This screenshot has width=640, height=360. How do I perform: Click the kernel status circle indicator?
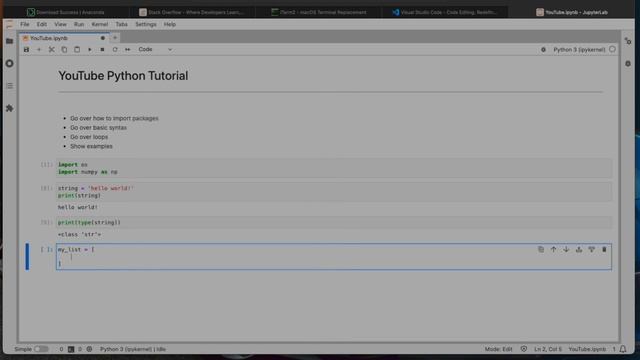point(612,49)
